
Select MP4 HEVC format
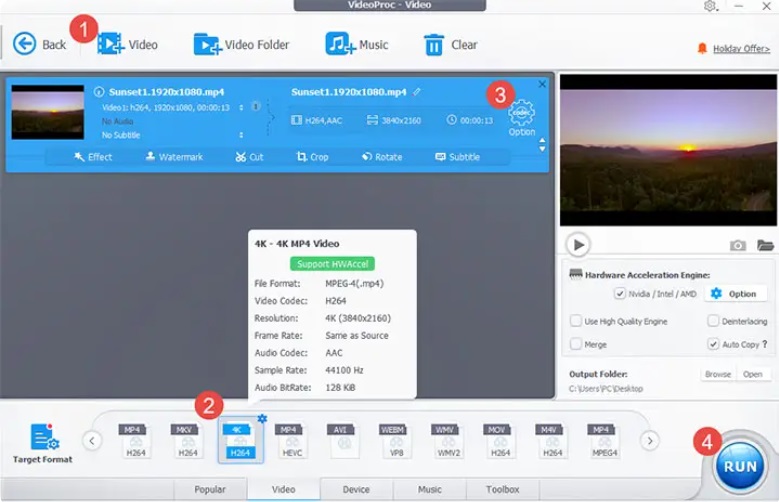click(x=292, y=440)
